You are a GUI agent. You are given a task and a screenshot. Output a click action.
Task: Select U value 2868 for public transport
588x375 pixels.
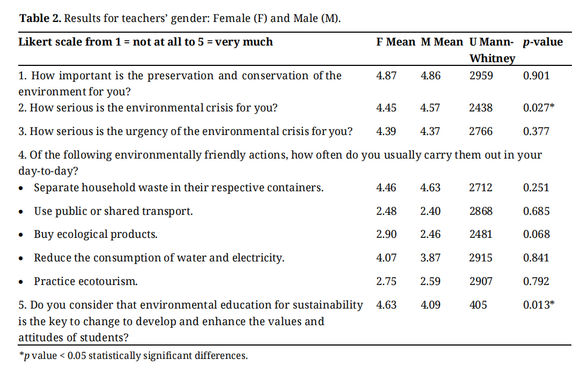(480, 211)
